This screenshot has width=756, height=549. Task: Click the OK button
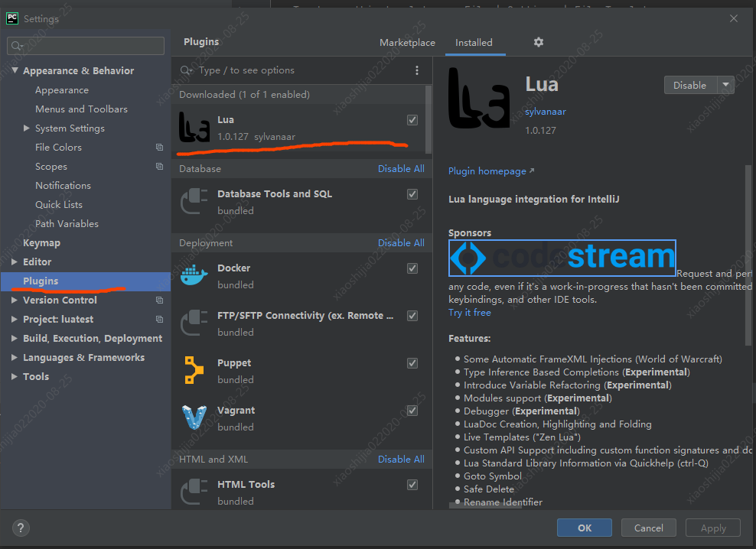(585, 528)
